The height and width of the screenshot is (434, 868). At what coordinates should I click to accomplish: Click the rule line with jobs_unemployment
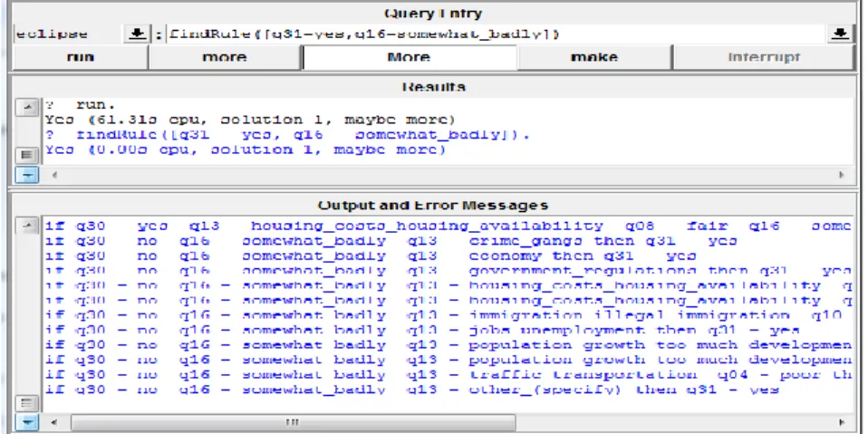click(422, 331)
